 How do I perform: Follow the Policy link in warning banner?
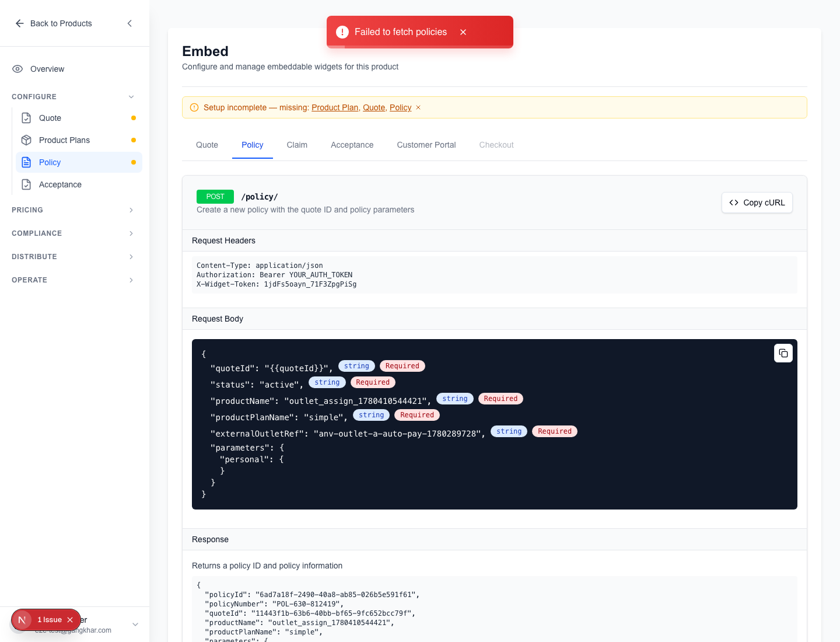[x=401, y=107]
